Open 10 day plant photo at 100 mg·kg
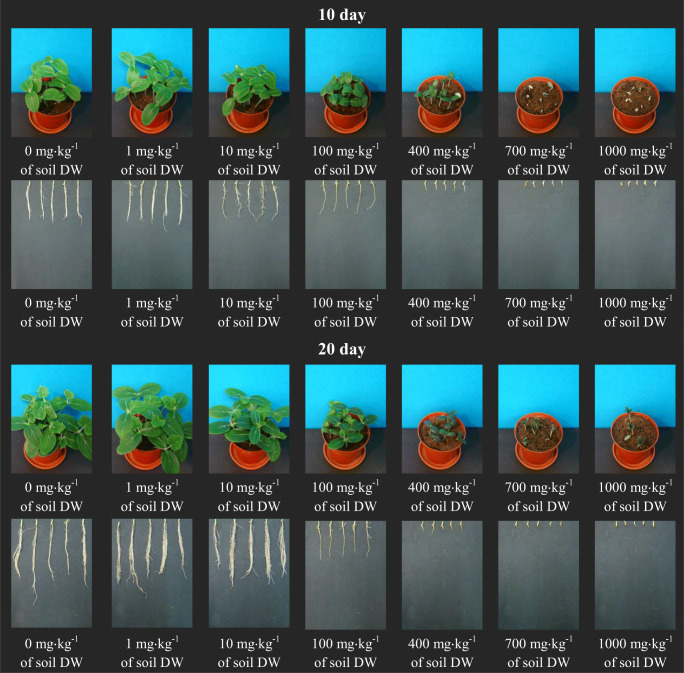This screenshot has width=684, height=673. pos(345,82)
